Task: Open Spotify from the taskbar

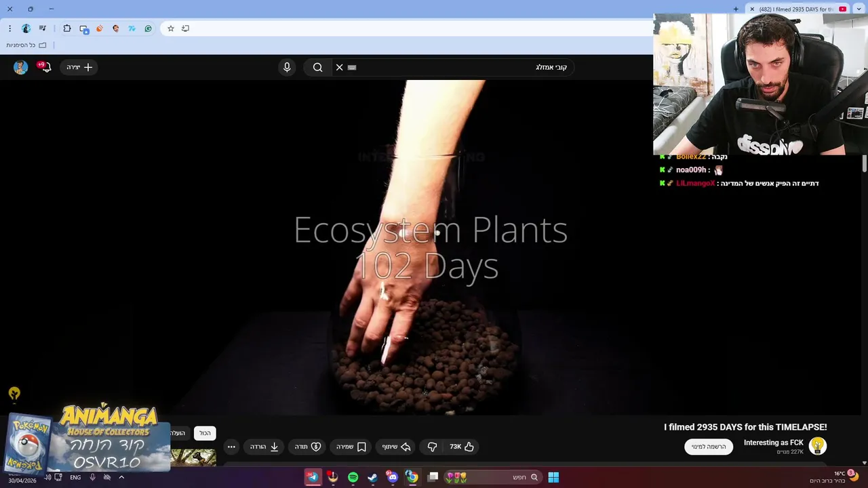Action: pos(353,477)
